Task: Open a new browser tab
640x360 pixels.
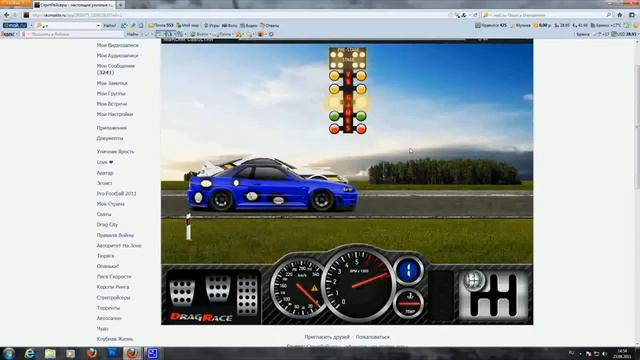Action: point(121,4)
